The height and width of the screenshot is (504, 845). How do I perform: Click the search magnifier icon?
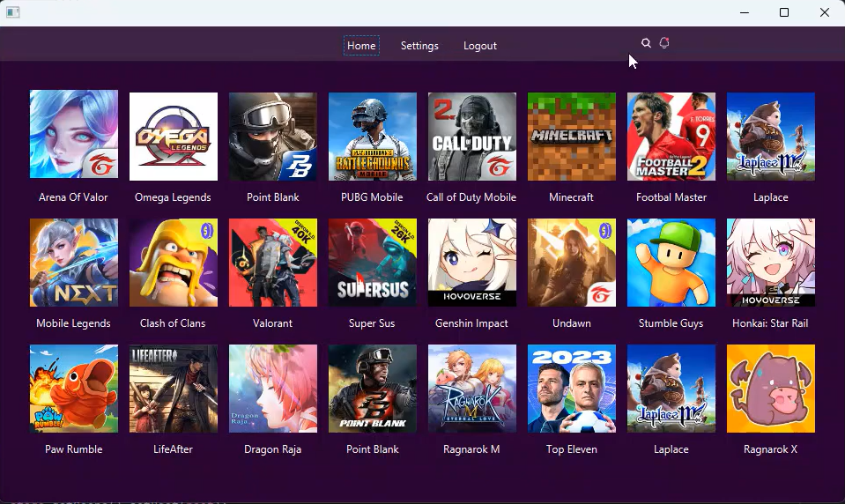click(x=646, y=43)
